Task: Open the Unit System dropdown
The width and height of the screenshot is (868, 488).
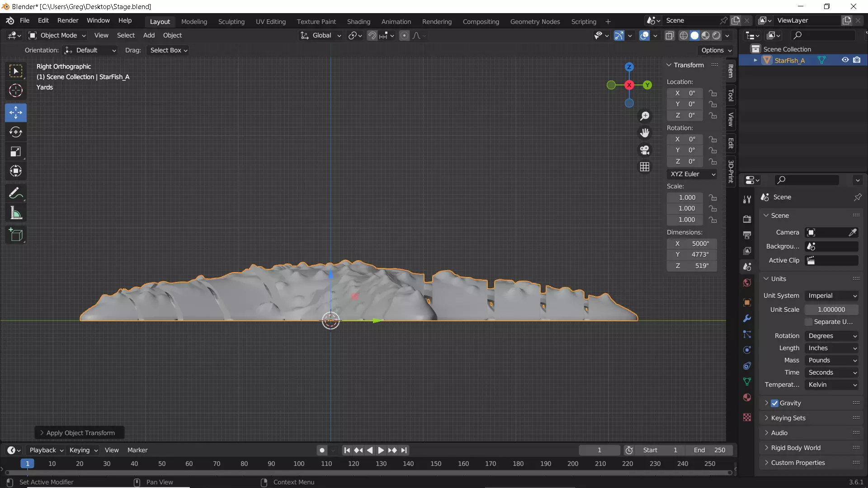Action: (832, 296)
